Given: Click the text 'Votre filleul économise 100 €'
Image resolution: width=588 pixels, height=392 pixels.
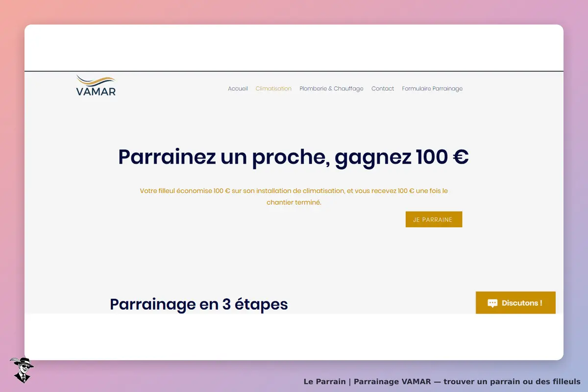Looking at the screenshot, I should [x=185, y=191].
